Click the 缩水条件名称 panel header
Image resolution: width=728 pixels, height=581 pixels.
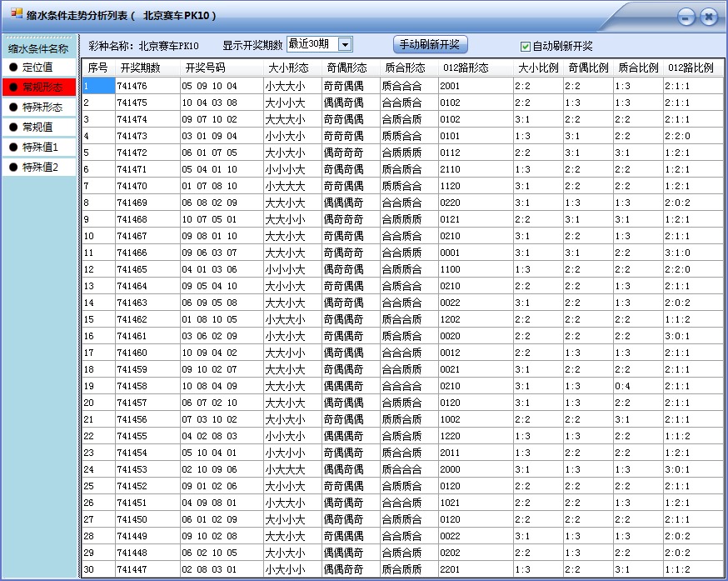click(37, 48)
